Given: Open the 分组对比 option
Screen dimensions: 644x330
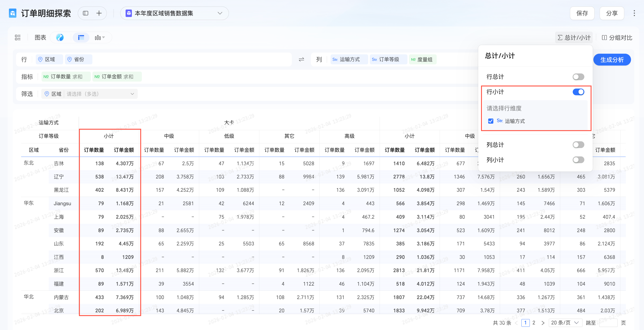Looking at the screenshot, I should point(617,37).
